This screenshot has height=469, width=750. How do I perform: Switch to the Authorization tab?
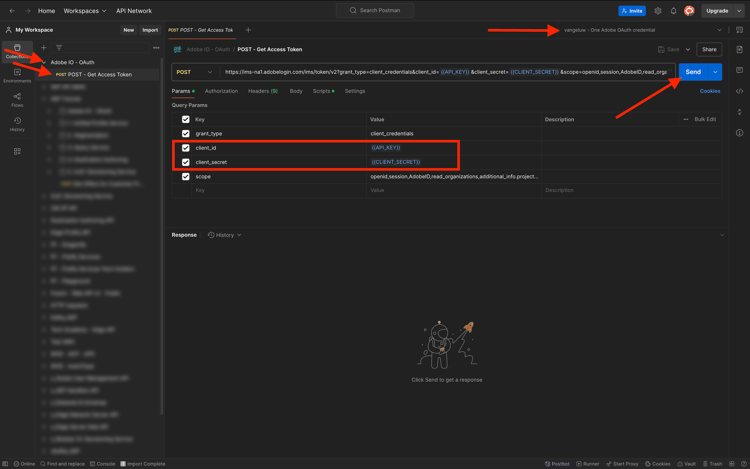pyautogui.click(x=221, y=91)
